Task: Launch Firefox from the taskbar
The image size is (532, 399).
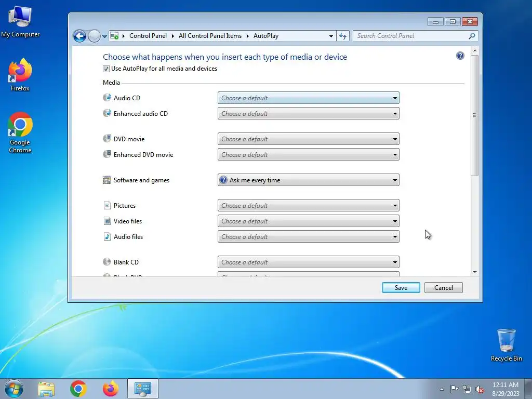Action: [x=111, y=389]
